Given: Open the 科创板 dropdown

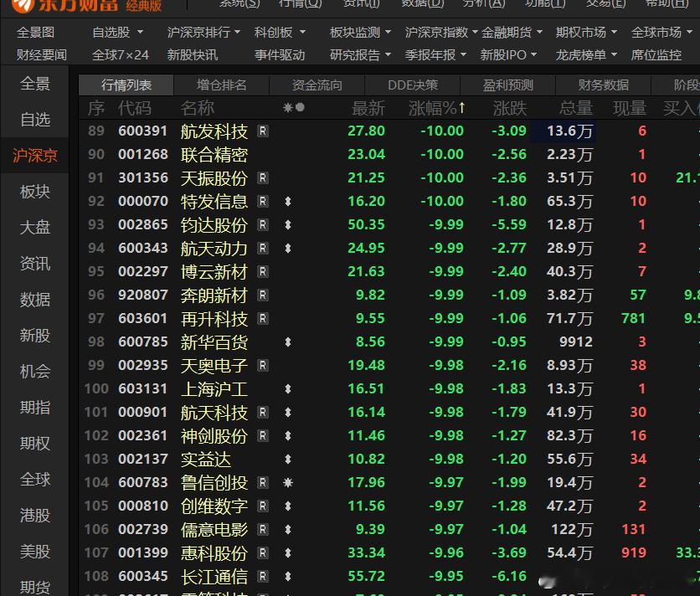Looking at the screenshot, I should (280, 32).
